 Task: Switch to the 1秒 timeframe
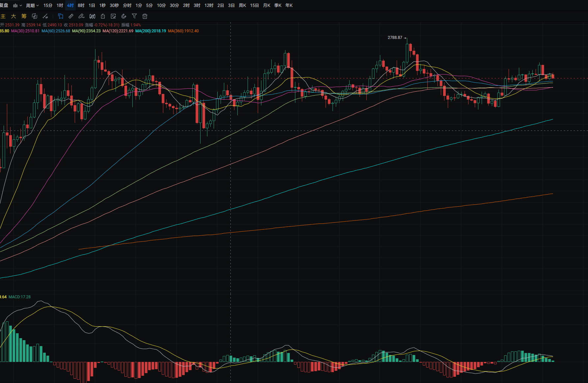coord(102,6)
